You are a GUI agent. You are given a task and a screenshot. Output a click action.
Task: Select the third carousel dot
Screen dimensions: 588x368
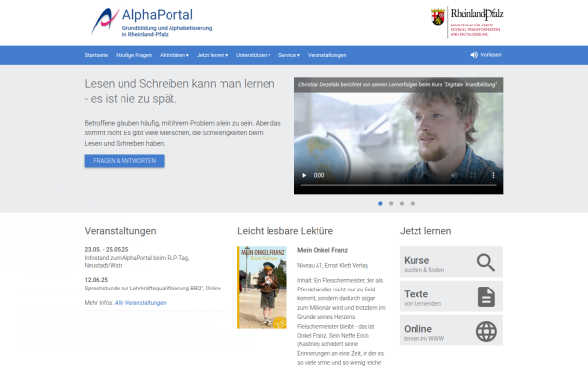click(402, 203)
